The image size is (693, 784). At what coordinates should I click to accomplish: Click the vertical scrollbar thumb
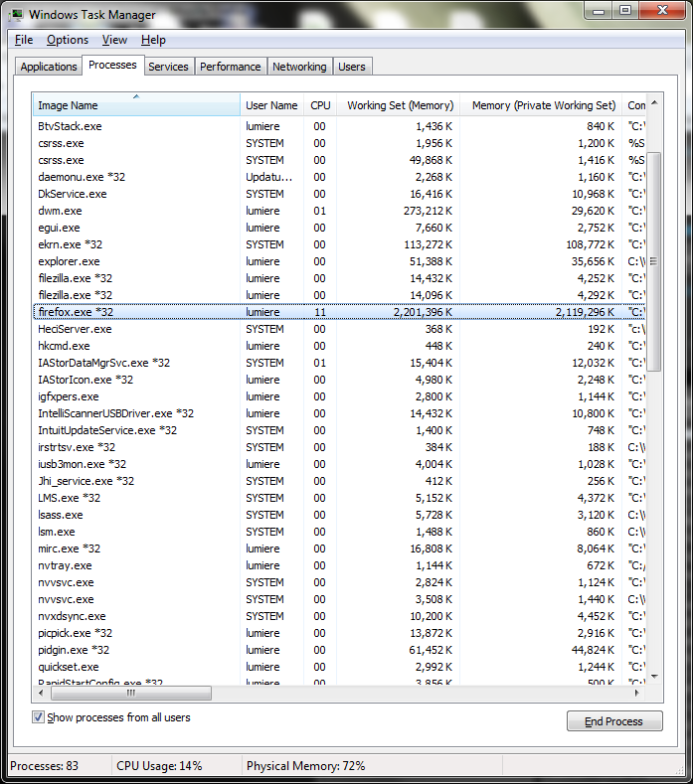point(654,261)
